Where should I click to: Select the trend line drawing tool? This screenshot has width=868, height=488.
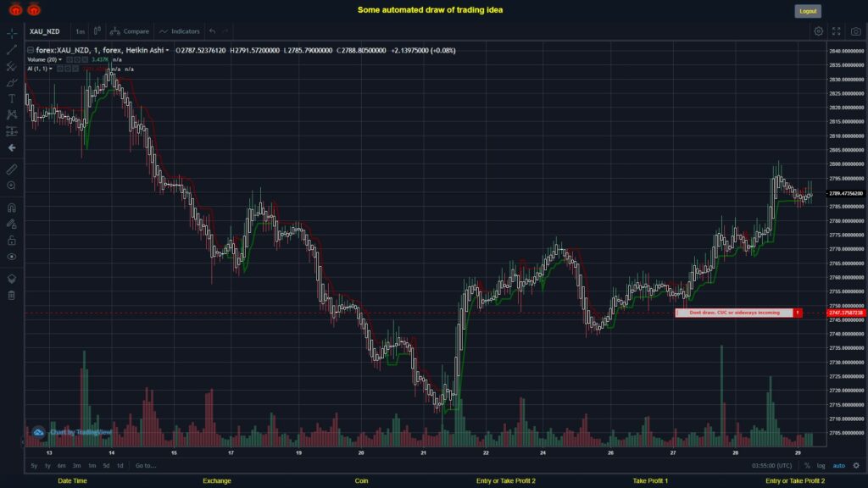coord(12,50)
